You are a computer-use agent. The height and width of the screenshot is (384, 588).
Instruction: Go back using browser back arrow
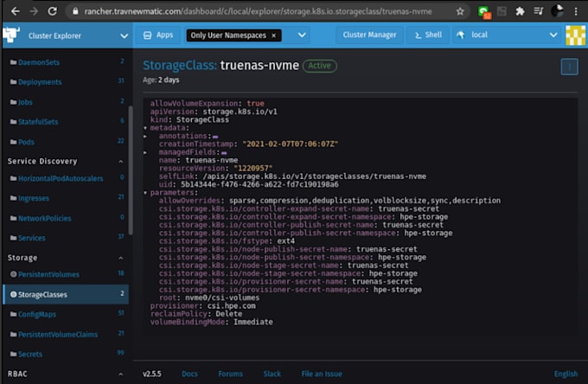click(10, 11)
